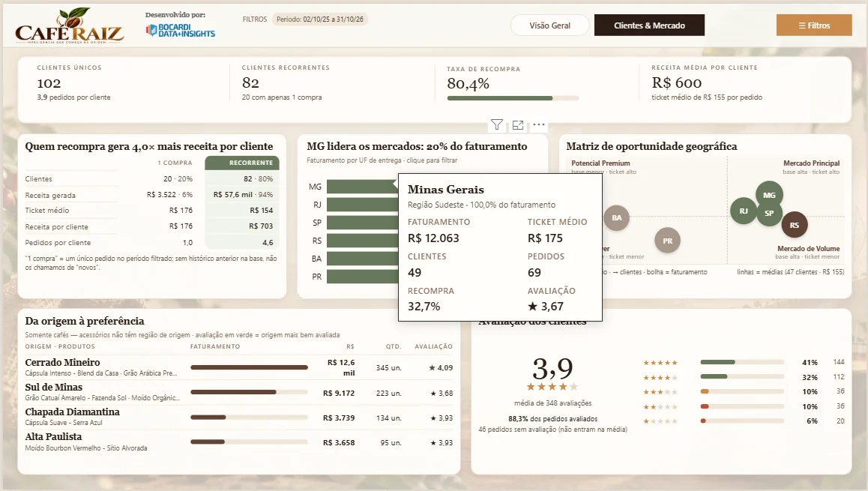Click the ★ 3,67 avaliação in tooltip
The image size is (868, 491).
[545, 306]
